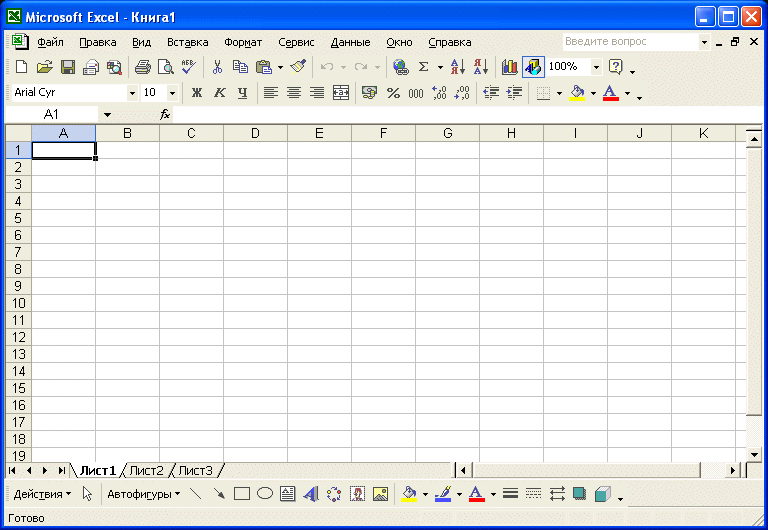The width and height of the screenshot is (768, 530).
Task: Open the Файл menu
Action: pyautogui.click(x=50, y=42)
